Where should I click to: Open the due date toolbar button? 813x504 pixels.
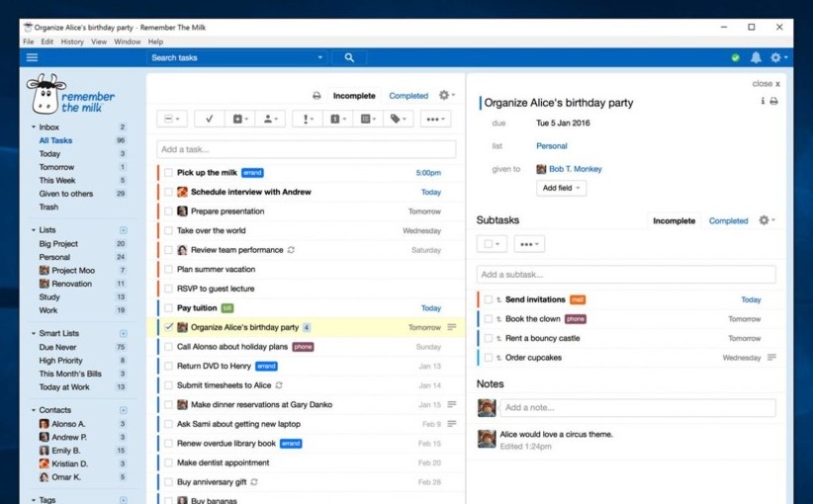tap(337, 120)
